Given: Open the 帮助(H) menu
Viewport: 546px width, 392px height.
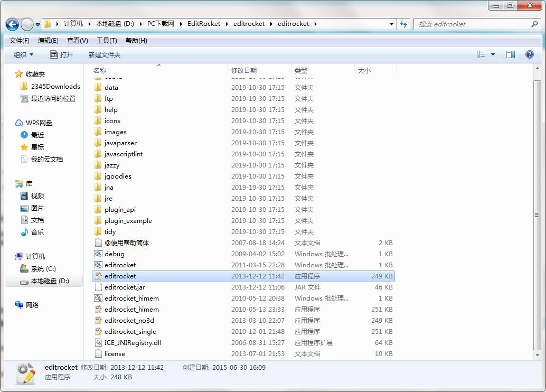Looking at the screenshot, I should click(136, 41).
